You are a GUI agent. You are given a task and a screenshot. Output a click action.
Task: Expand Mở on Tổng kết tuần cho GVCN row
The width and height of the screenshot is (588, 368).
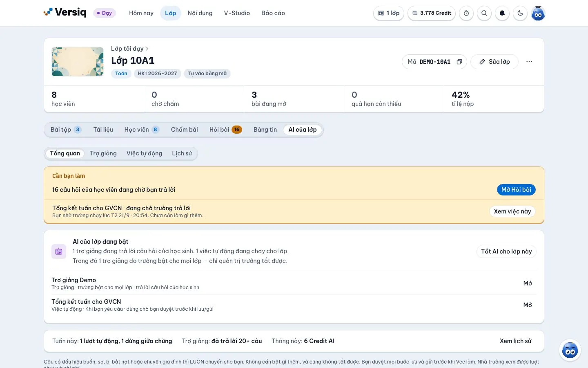pos(528,305)
